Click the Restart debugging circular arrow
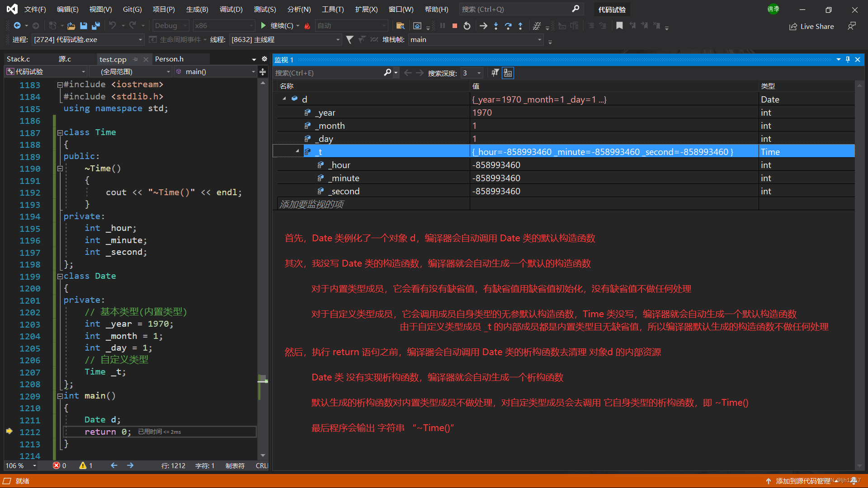The image size is (868, 488). 467,26
